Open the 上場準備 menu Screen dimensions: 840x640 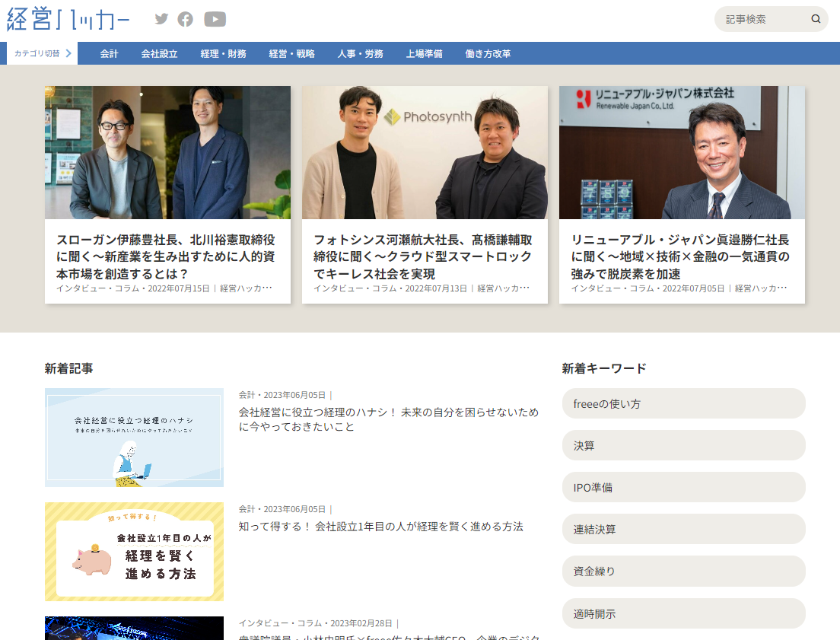425,53
